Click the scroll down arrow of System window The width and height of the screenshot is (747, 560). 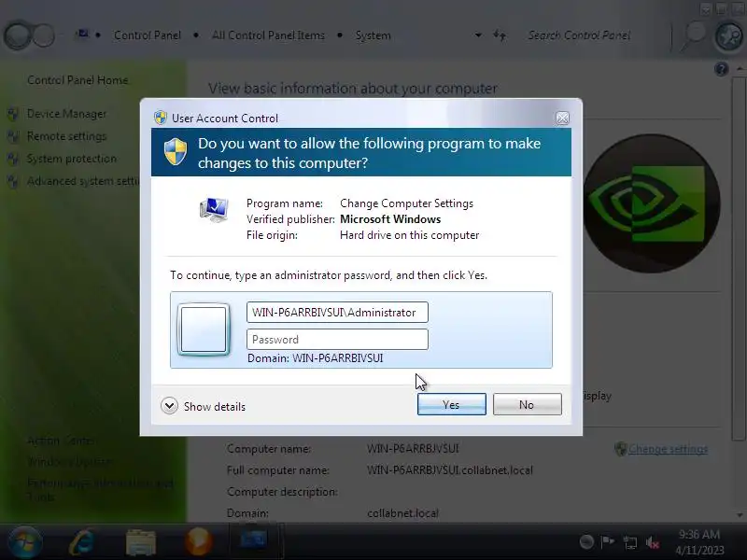click(740, 515)
